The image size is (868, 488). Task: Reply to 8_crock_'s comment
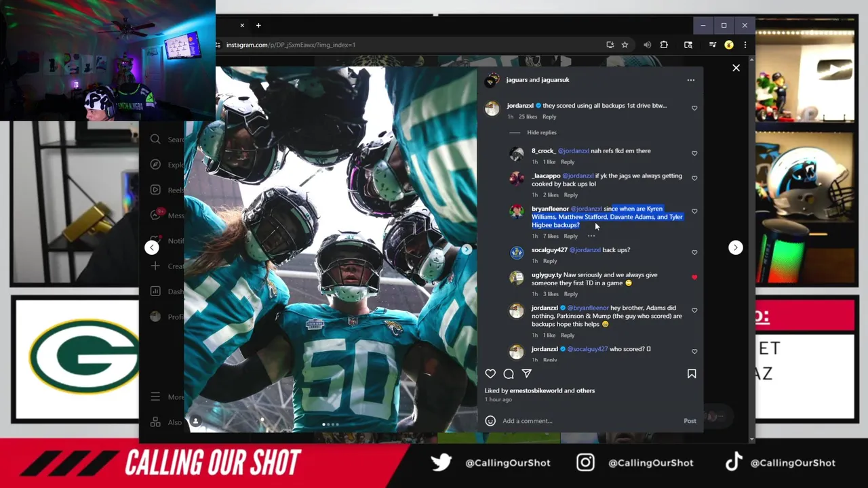[568, 162]
